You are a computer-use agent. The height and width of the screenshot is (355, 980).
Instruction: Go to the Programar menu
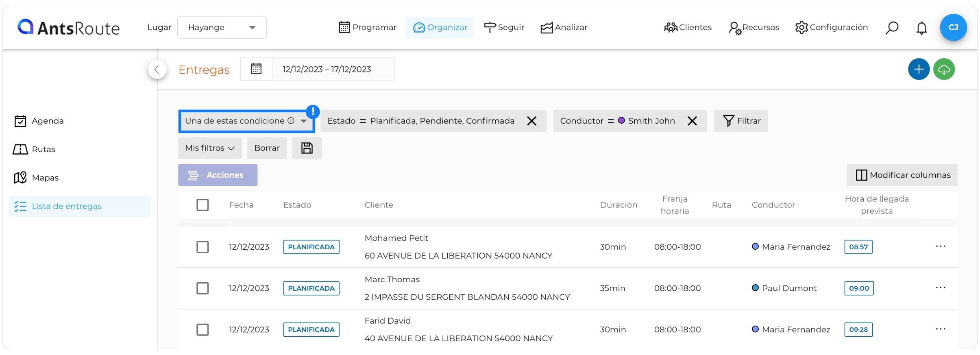tap(368, 27)
